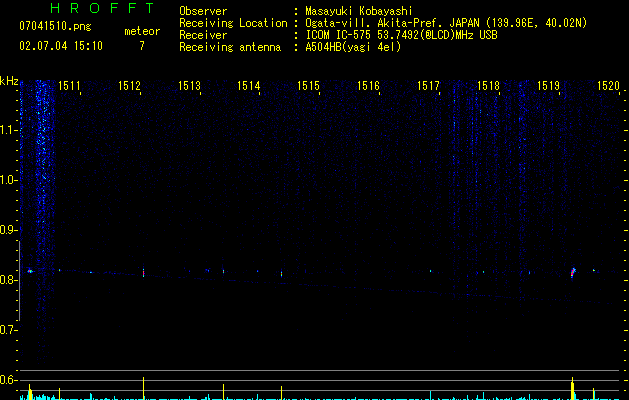Click the 1517 time marker
This screenshot has width=629, height=400.
coord(428,86)
